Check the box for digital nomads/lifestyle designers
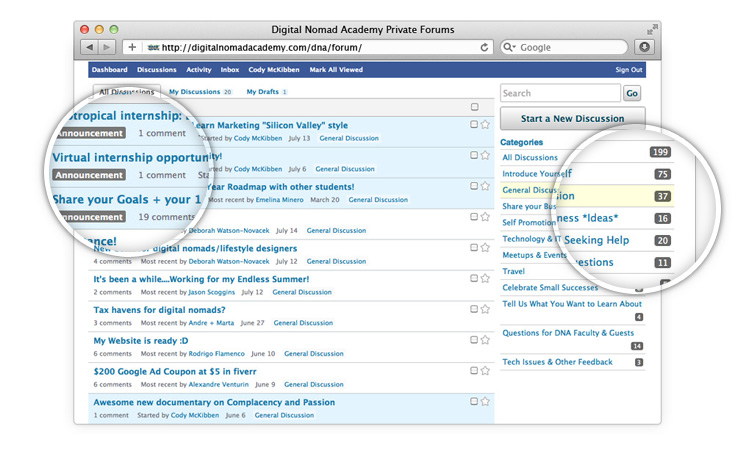Screen dimensions: 735x450 tap(474, 248)
